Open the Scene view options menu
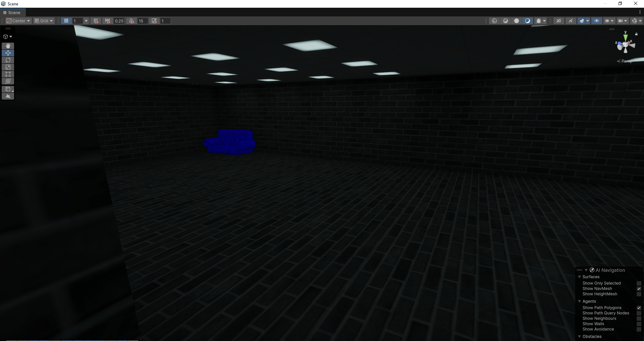644x341 pixels. click(640, 12)
